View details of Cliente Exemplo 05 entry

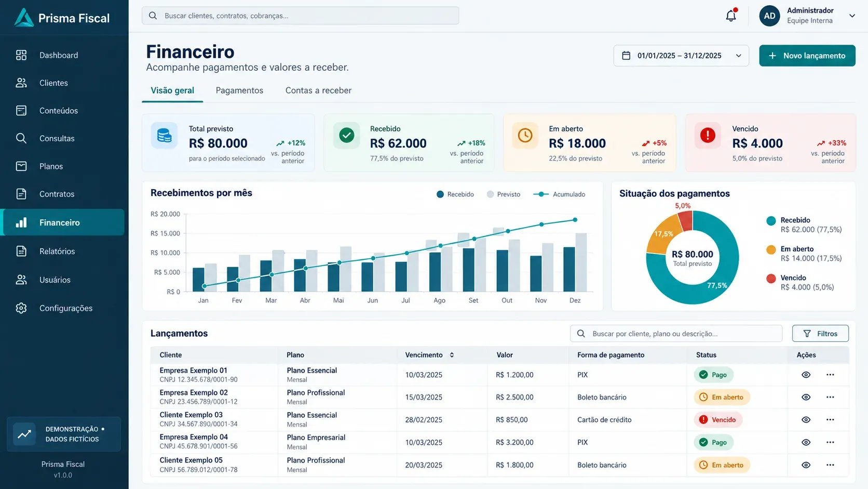pos(806,465)
